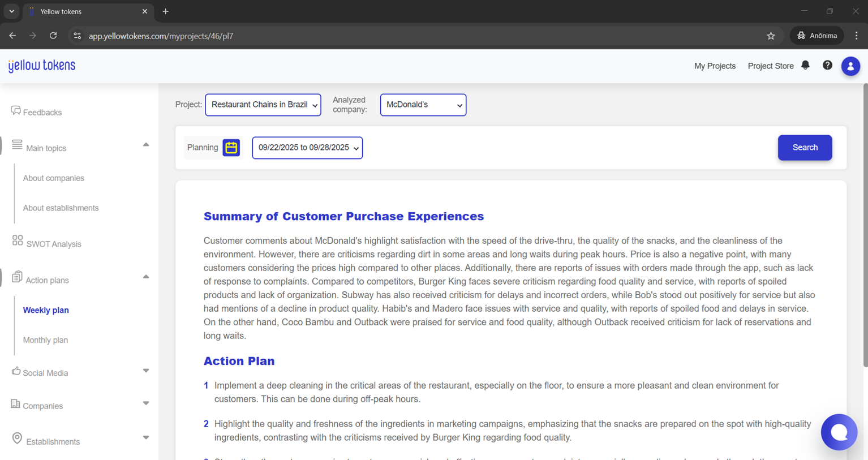Open the chat support bubble
The width and height of the screenshot is (868, 460).
(x=839, y=432)
